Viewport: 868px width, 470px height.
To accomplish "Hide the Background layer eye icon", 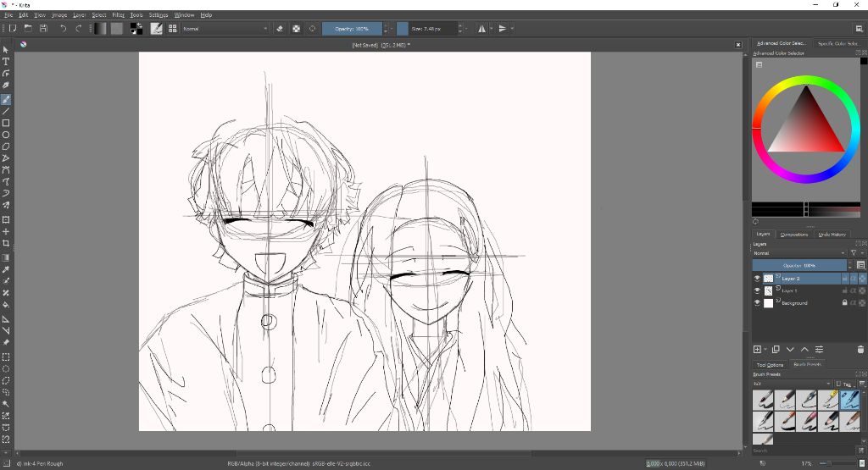I will [x=757, y=303].
